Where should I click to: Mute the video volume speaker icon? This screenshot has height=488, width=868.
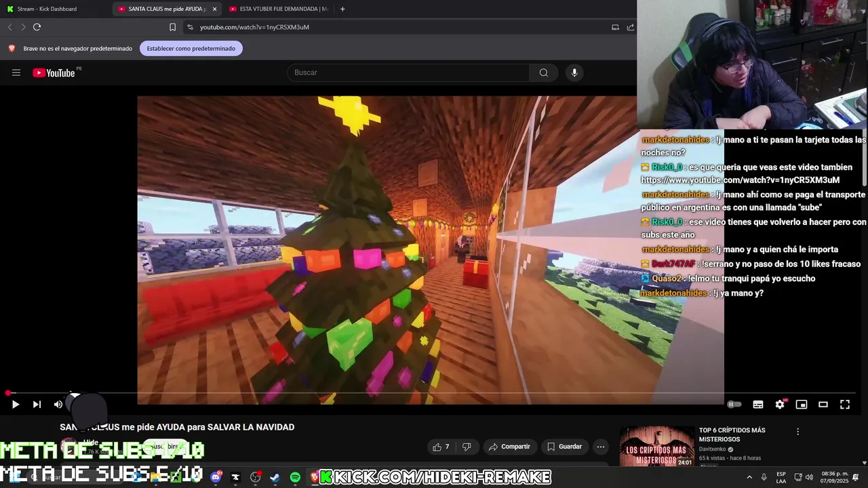(58, 405)
